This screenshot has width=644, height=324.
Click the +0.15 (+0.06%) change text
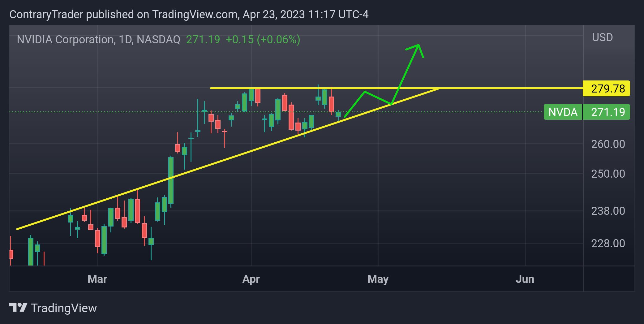pyautogui.click(x=263, y=40)
